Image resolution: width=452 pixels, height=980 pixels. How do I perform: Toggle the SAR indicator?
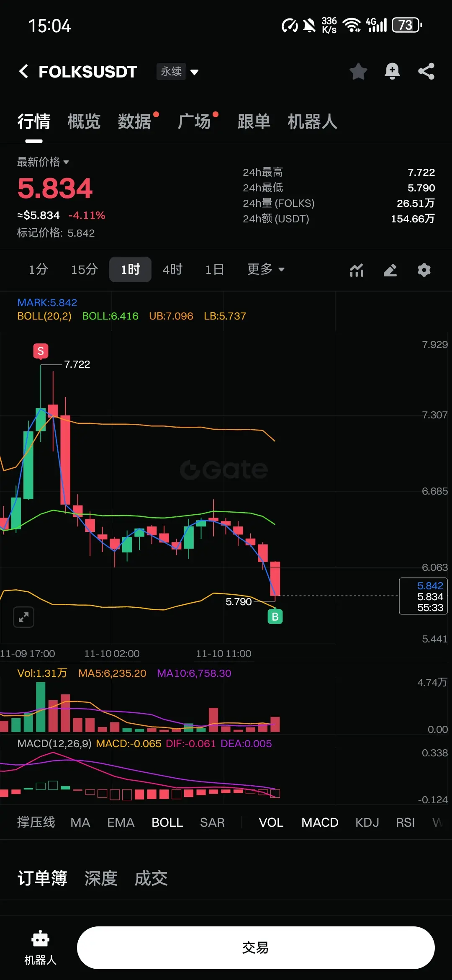click(212, 822)
